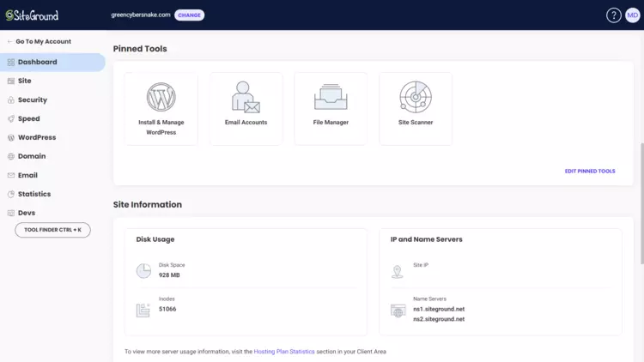Image resolution: width=644 pixels, height=362 pixels.
Task: Select the Site Scanner tool label
Action: tap(416, 123)
